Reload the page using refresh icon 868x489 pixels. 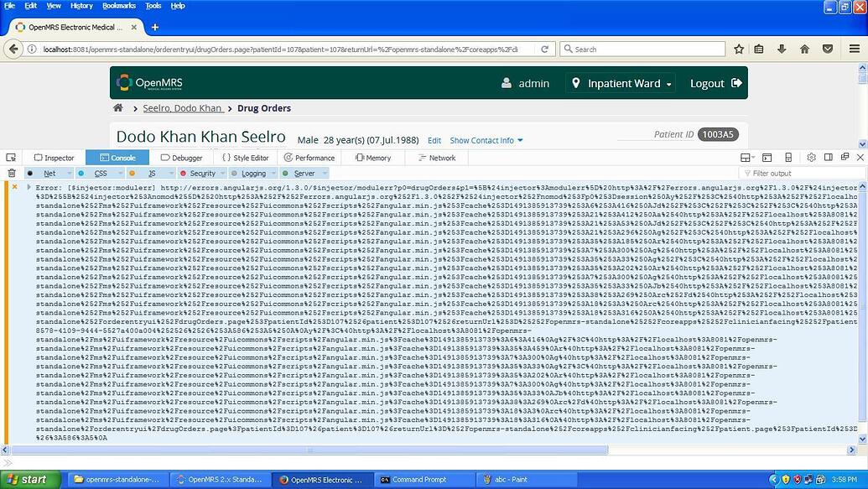point(548,49)
